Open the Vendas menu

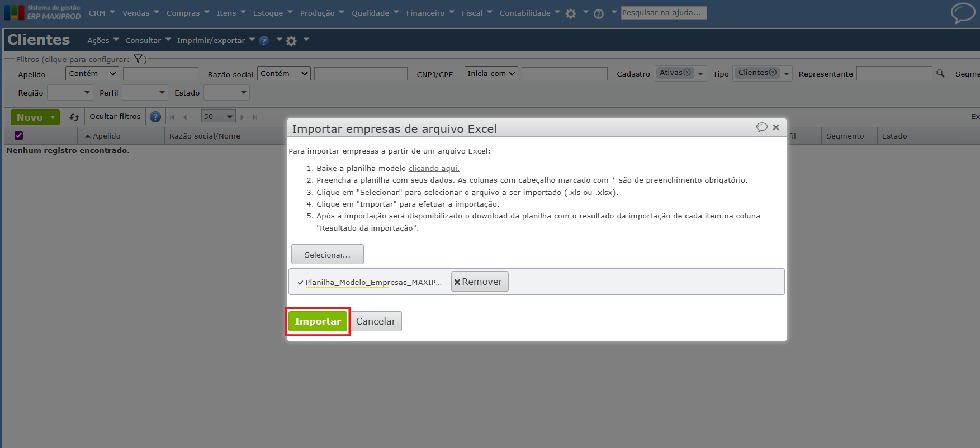[x=141, y=13]
